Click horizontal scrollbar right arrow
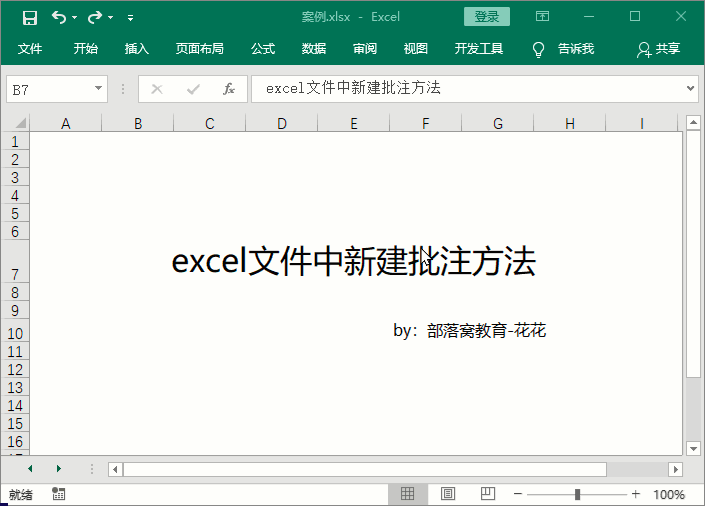Screen dimensions: 705x506 tap(675, 470)
